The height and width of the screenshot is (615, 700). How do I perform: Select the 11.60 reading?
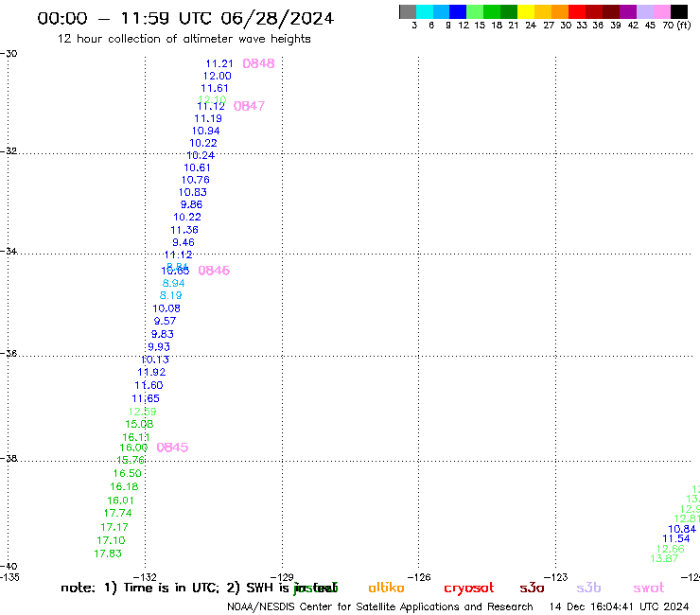click(149, 385)
